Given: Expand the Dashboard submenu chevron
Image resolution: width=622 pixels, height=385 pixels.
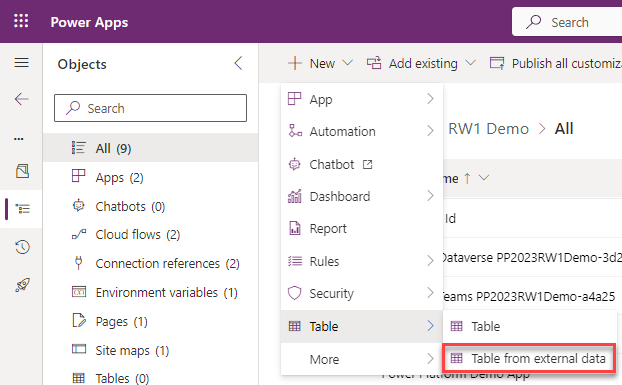Looking at the screenshot, I should tap(430, 195).
